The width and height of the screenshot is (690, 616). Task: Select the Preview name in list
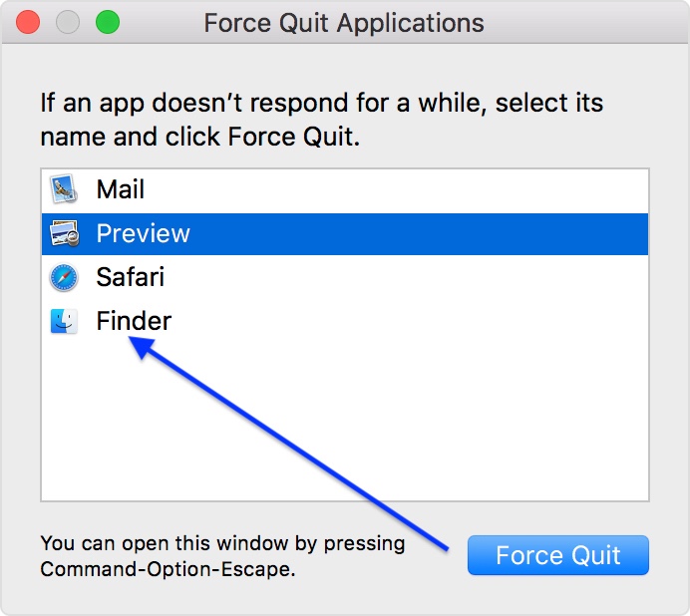point(143,233)
